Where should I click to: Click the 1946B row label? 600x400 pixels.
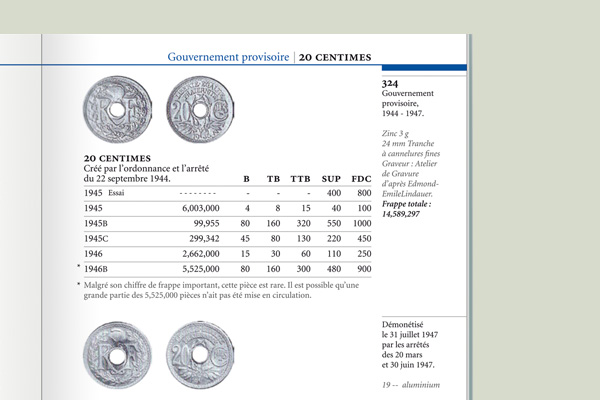pyautogui.click(x=96, y=269)
